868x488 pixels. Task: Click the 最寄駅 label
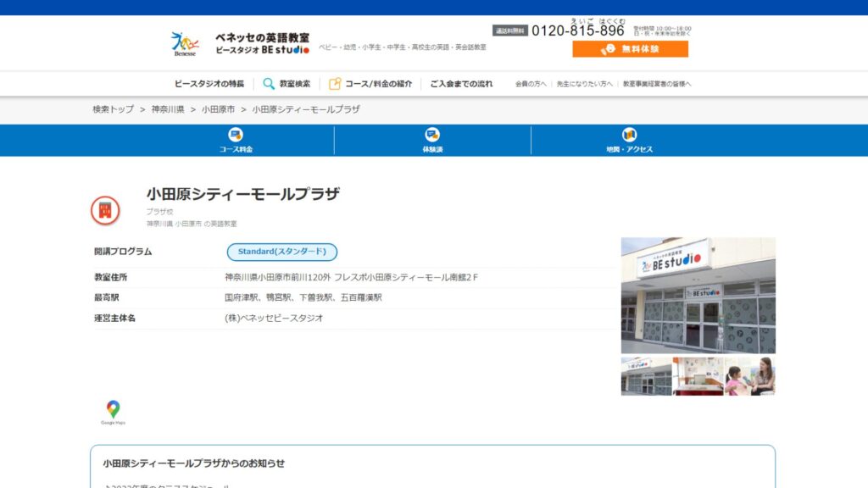106,297
